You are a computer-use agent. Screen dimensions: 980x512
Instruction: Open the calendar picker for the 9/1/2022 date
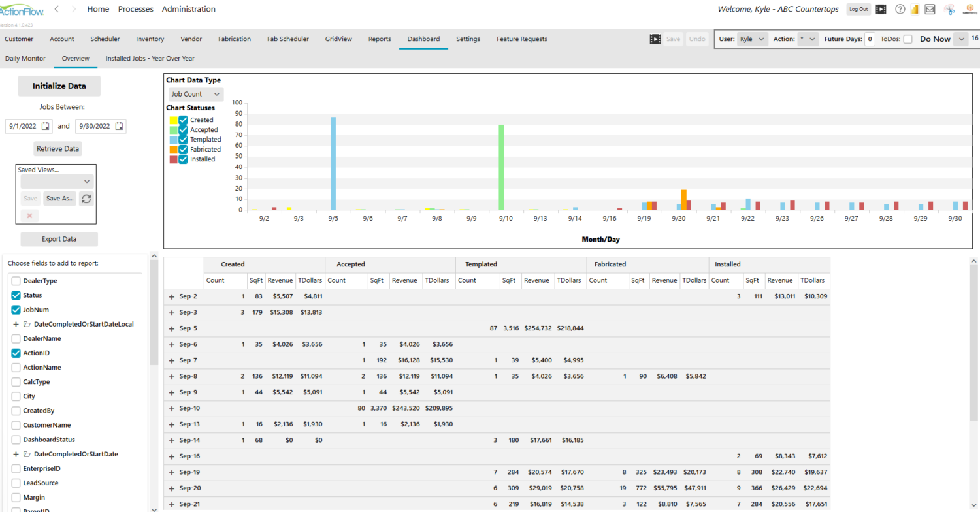coord(45,125)
